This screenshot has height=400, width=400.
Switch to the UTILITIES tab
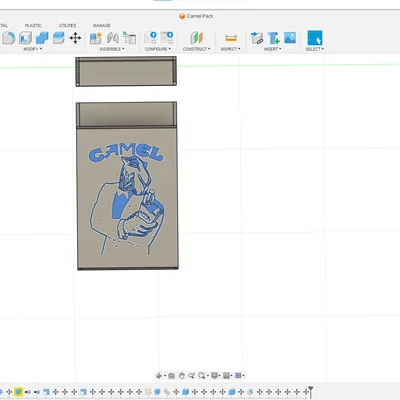67,25
